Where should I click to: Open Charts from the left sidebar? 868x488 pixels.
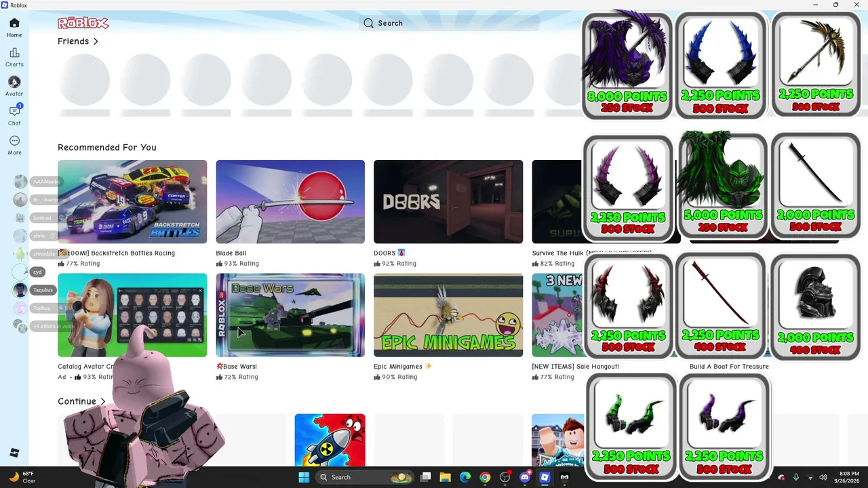14,57
